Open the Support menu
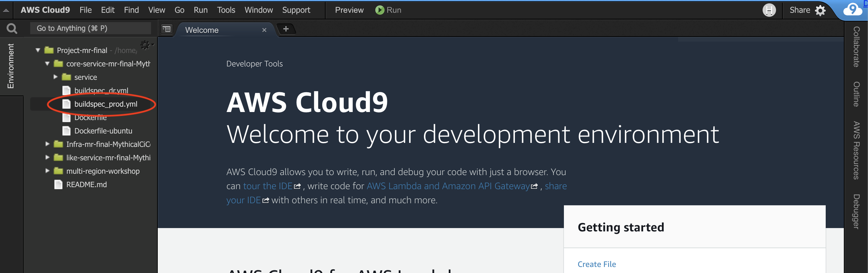This screenshot has width=868, height=273. [x=296, y=10]
